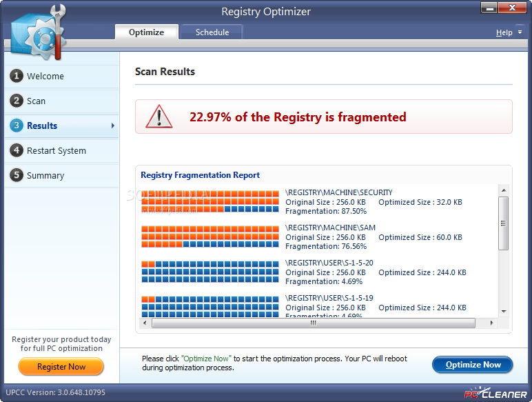Click the number 1 step icon

17,76
